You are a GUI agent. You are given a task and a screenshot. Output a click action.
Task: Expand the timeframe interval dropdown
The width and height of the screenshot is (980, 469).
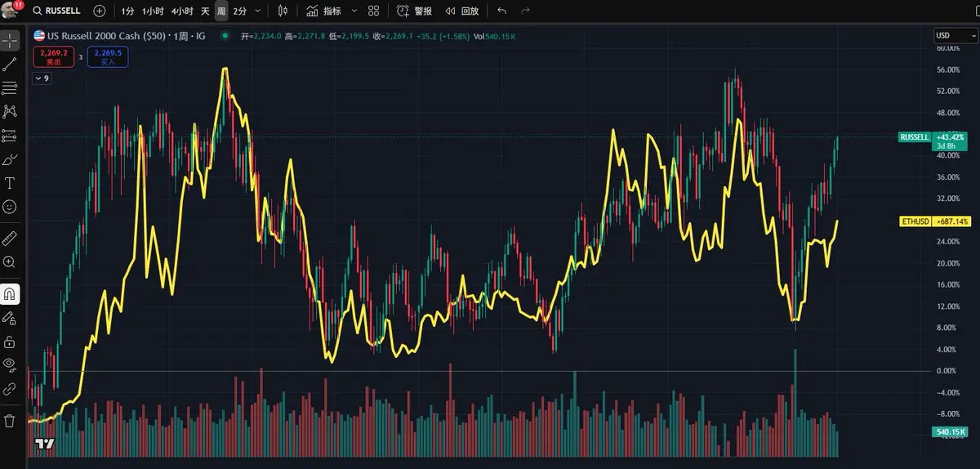click(258, 11)
